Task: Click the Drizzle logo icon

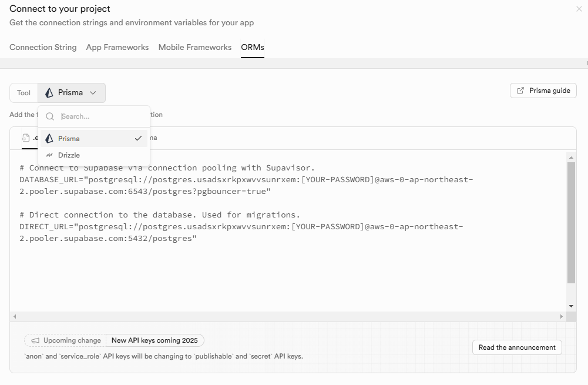Action: pyautogui.click(x=49, y=155)
